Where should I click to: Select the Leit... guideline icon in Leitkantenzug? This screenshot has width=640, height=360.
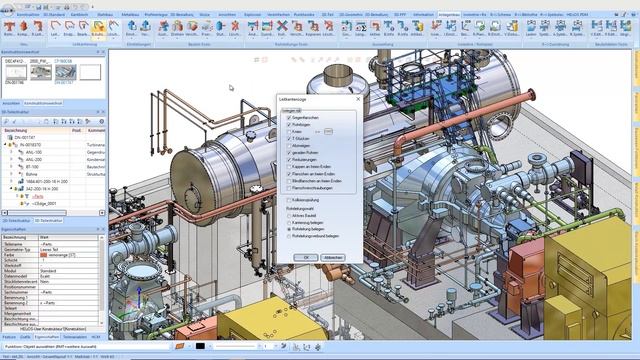55,27
